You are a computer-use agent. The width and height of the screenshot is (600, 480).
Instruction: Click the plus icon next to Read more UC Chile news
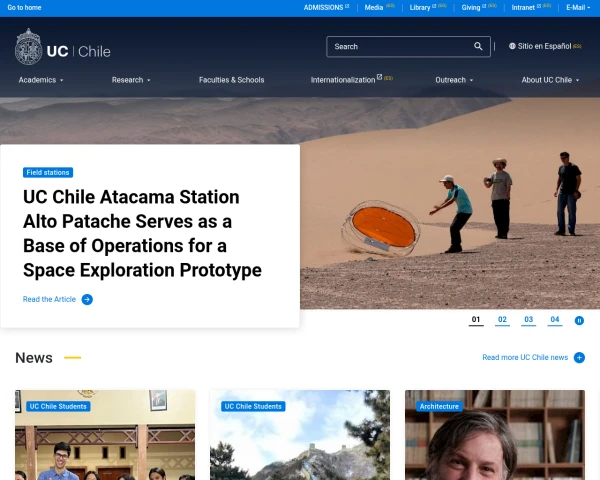click(579, 358)
